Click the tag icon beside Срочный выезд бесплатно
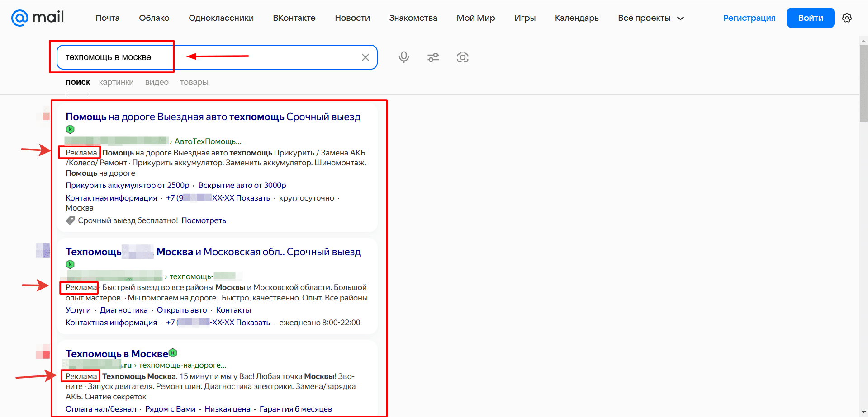868x417 pixels. [x=70, y=220]
